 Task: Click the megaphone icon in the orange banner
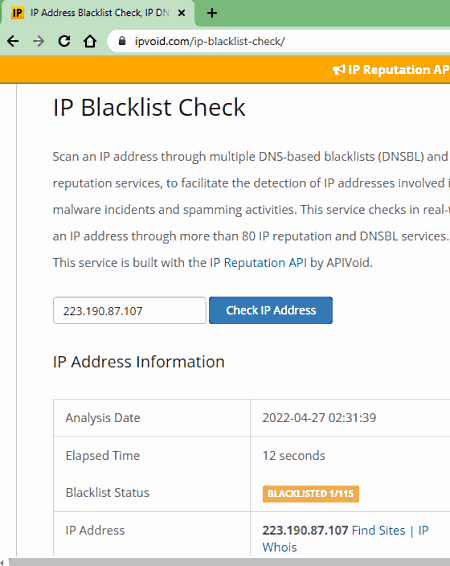338,69
